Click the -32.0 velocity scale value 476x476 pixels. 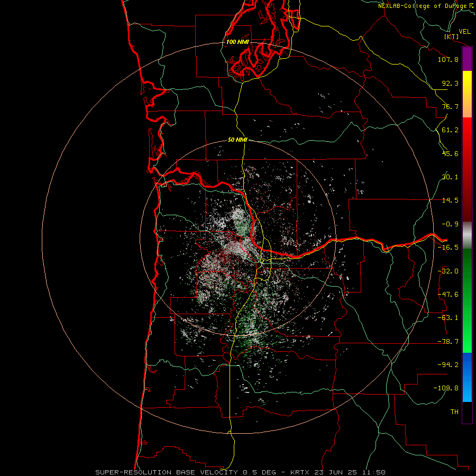tap(448, 271)
